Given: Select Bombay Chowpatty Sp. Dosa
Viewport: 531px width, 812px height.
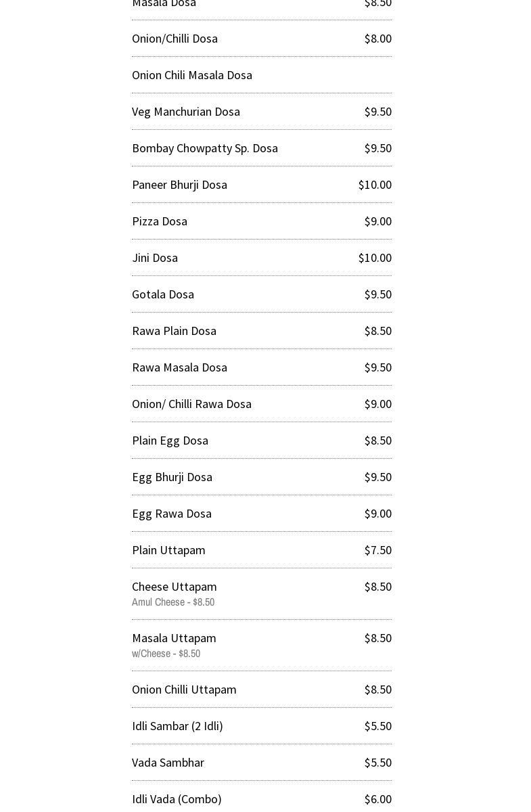Looking at the screenshot, I should click(x=204, y=148).
